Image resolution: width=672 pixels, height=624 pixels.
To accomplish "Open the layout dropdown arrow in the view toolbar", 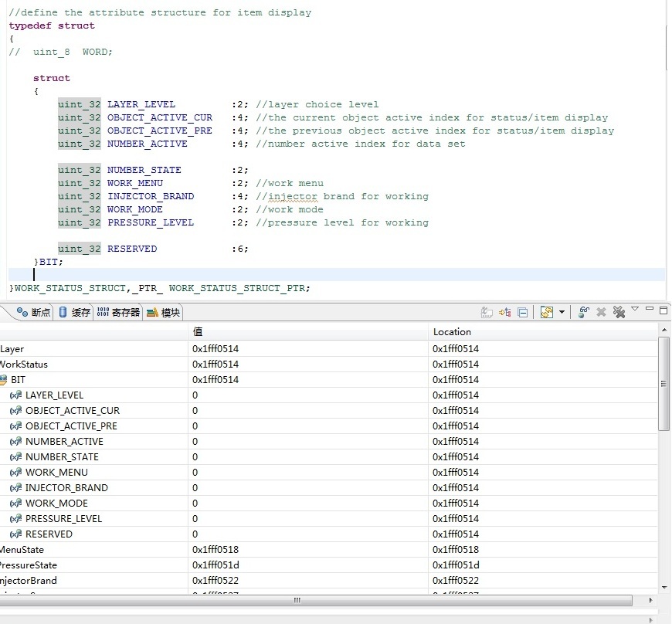I will point(562,313).
